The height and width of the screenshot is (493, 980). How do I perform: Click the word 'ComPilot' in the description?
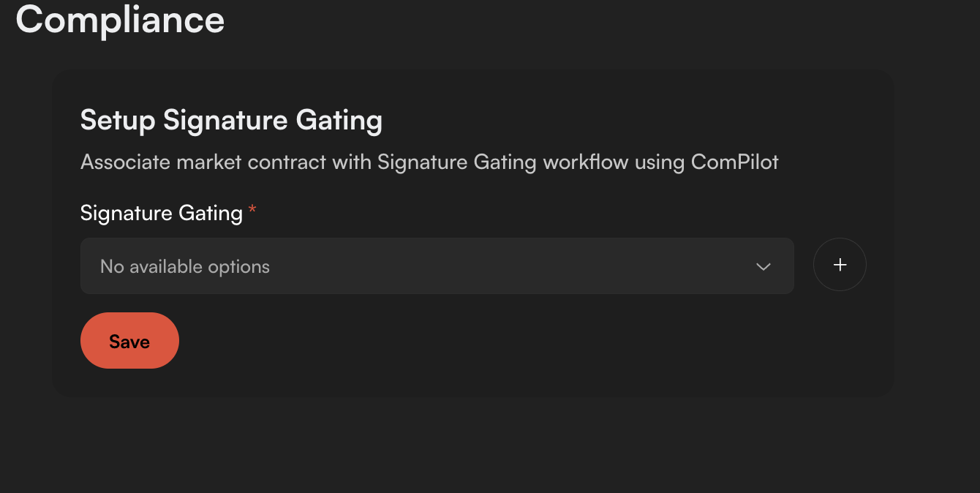[735, 162]
